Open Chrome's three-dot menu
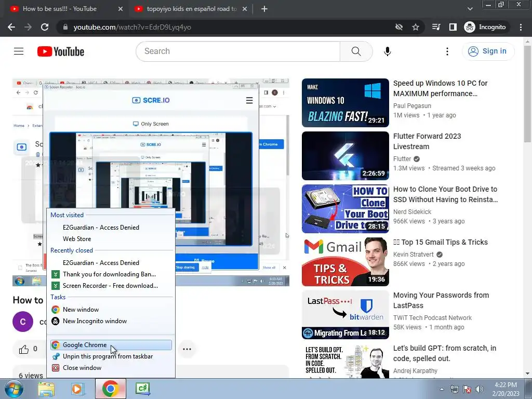 [x=521, y=27]
